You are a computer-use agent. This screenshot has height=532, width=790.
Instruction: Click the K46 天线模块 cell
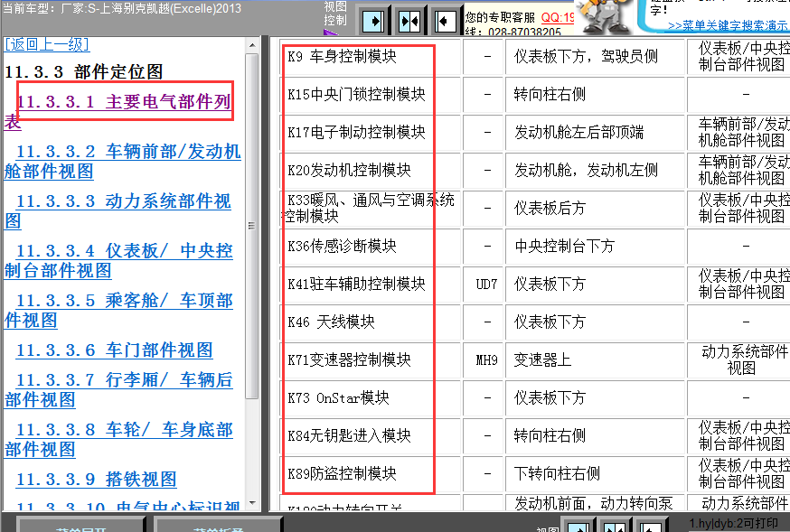[371, 322]
